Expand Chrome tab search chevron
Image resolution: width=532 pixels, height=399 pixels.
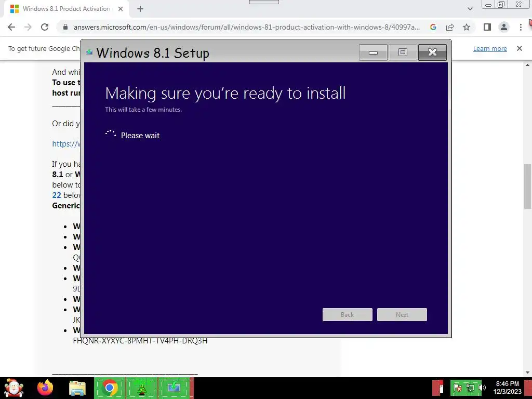470,9
